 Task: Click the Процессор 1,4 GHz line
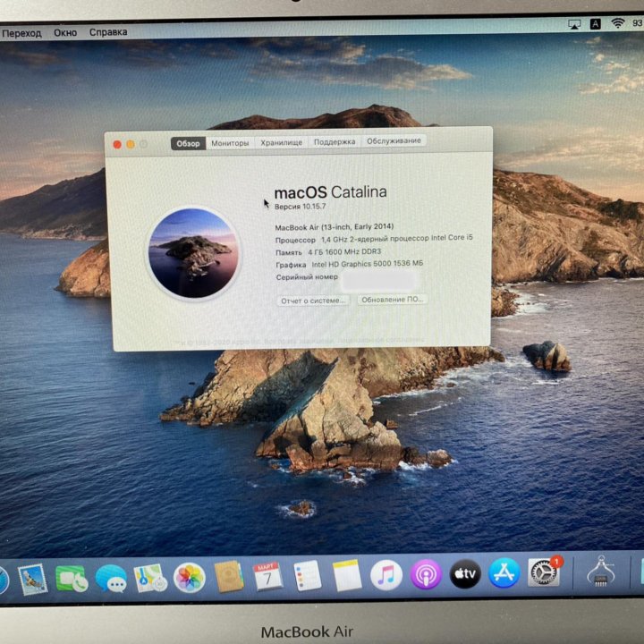coord(374,239)
